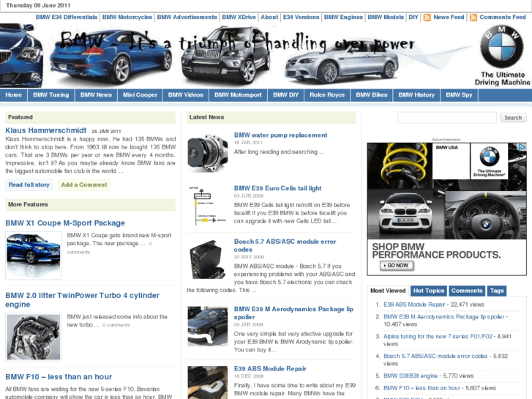Viewport: 532px width, 399px height.
Task: Open E39 ABS Module Repair latest news article
Action: point(270,369)
